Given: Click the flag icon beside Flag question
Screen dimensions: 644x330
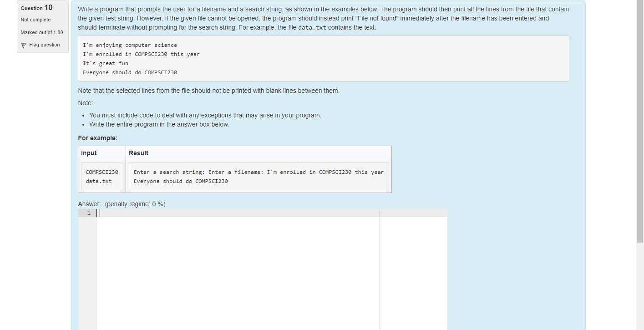Looking at the screenshot, I should tap(23, 45).
